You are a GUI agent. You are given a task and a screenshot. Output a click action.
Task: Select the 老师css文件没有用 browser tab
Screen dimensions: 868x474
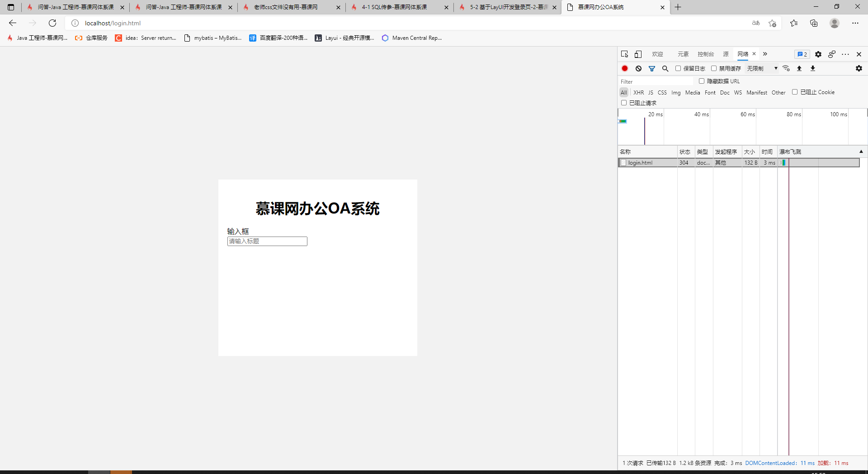[291, 7]
